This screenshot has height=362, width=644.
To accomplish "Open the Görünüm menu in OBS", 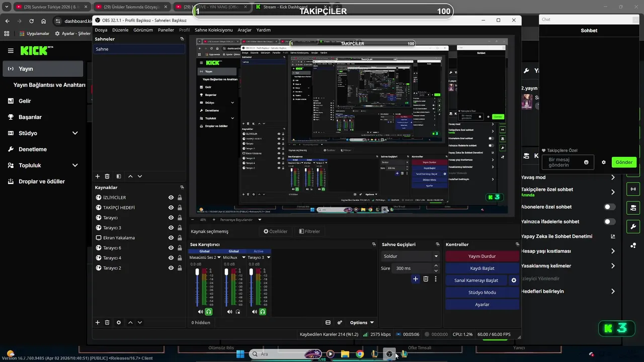I will tap(143, 30).
